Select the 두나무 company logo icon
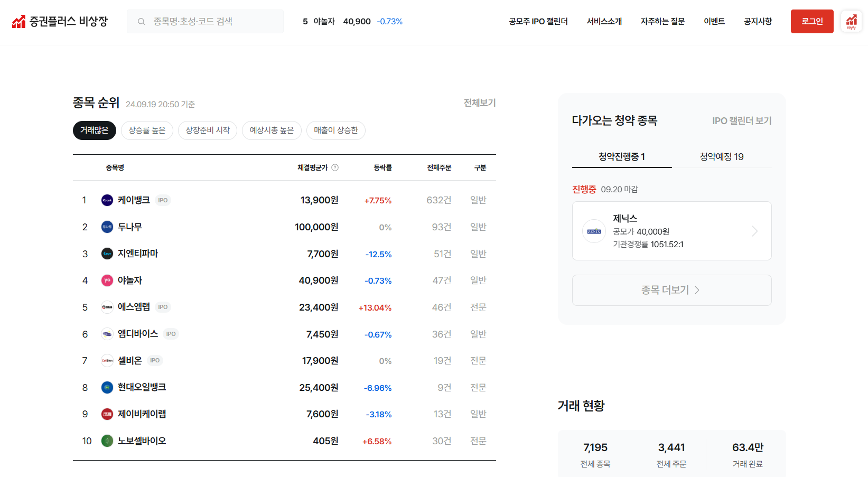The width and height of the screenshot is (868, 477). [x=107, y=227]
